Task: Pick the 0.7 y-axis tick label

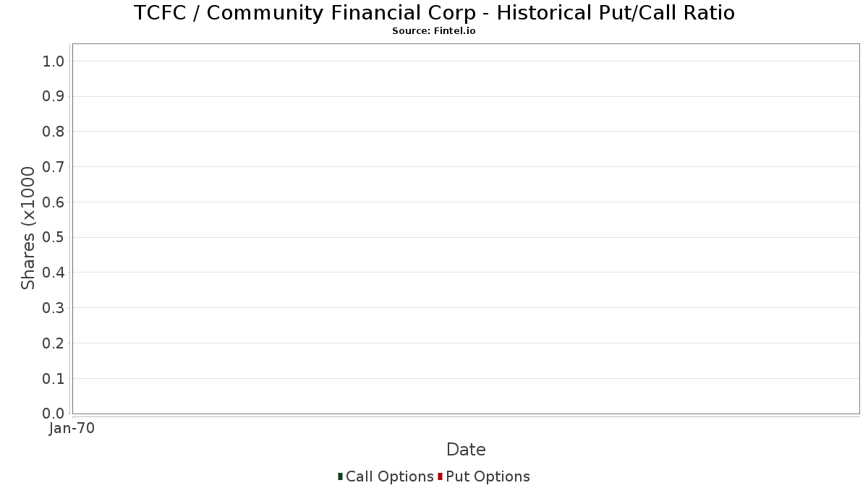Action: tap(54, 167)
